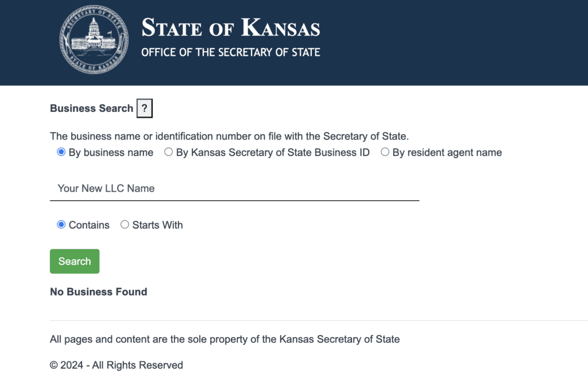Choose By Kansas Secretary of State Business ID
Image resolution: width=588 pixels, height=391 pixels.
point(169,152)
